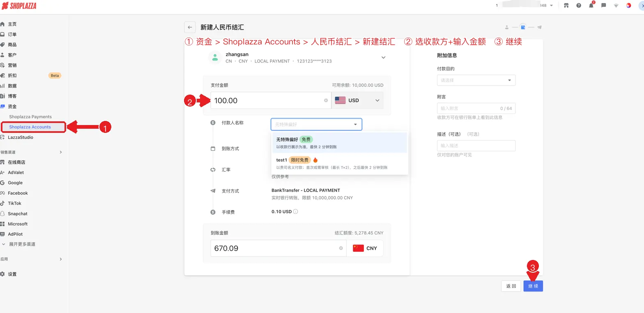Expand the zhangsan payee selector chevron
The height and width of the screenshot is (313, 644).
(x=383, y=58)
